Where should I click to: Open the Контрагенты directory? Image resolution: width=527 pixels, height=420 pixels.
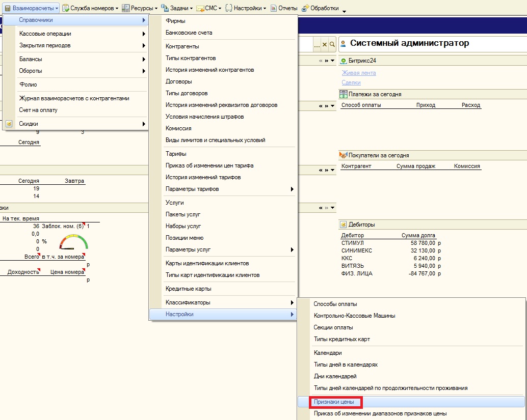pyautogui.click(x=223, y=46)
